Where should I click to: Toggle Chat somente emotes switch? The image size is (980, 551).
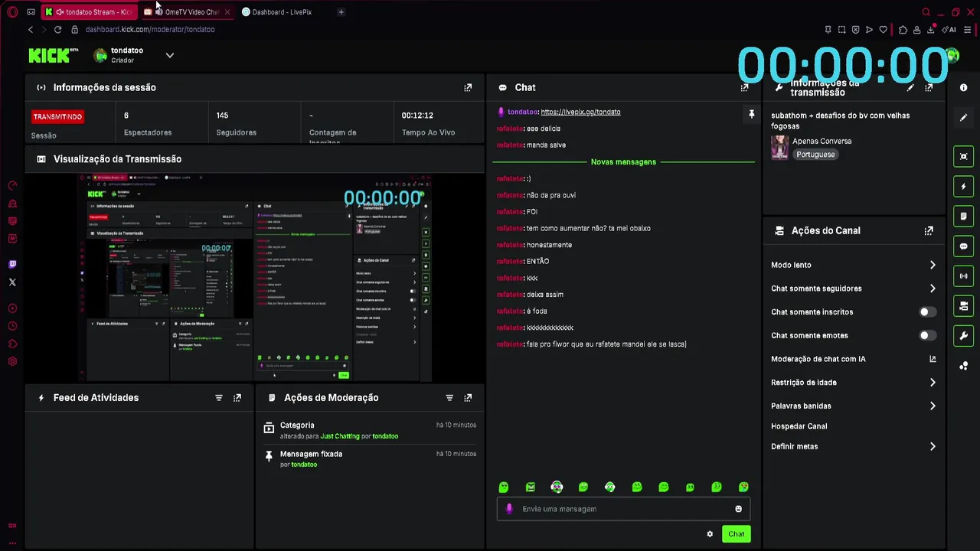(x=927, y=335)
